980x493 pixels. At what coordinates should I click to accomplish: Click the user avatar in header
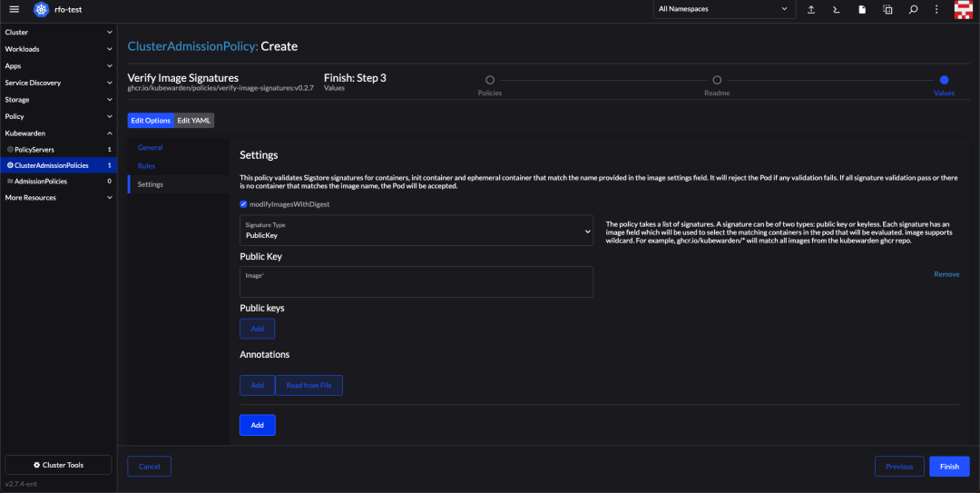coord(963,9)
